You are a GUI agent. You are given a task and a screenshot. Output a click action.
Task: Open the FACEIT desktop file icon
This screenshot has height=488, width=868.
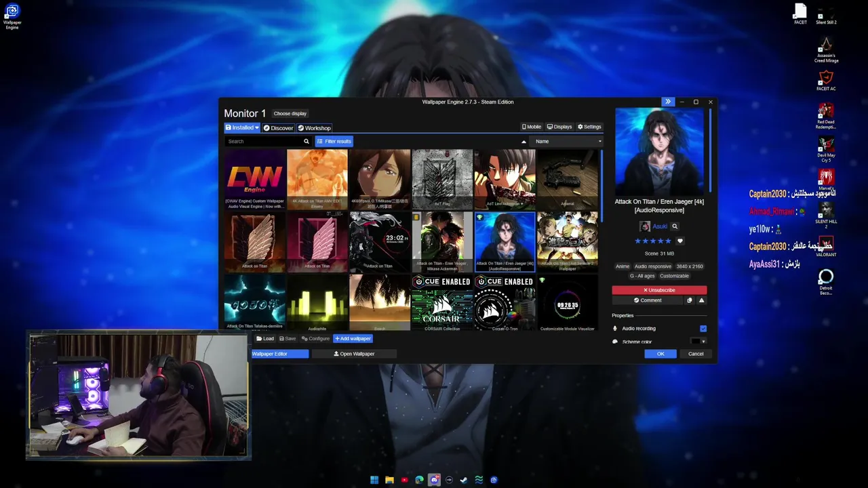800,14
